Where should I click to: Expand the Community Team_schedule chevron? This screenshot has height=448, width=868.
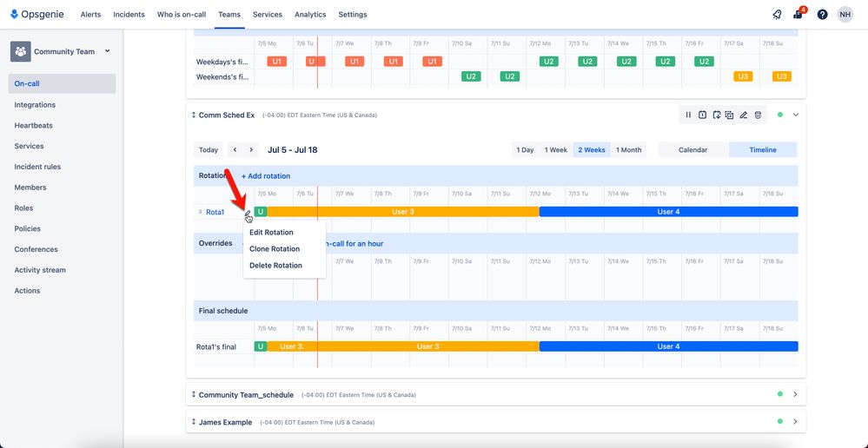pos(796,394)
